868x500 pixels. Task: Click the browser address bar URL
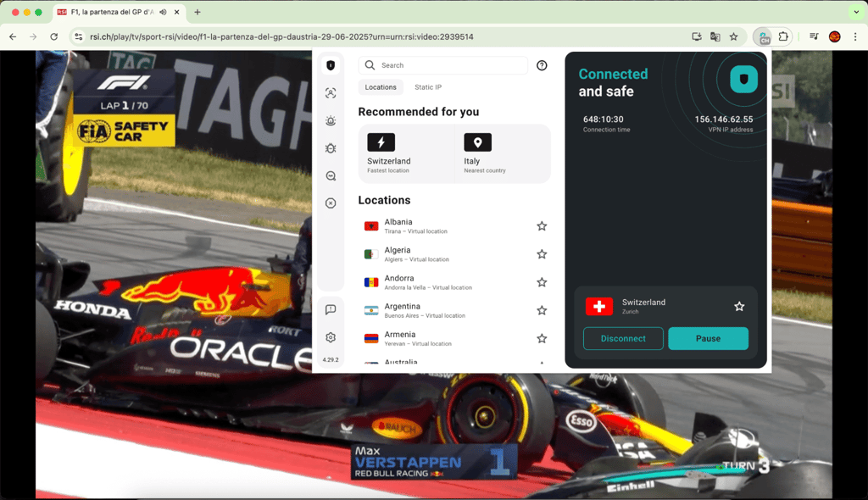(281, 37)
